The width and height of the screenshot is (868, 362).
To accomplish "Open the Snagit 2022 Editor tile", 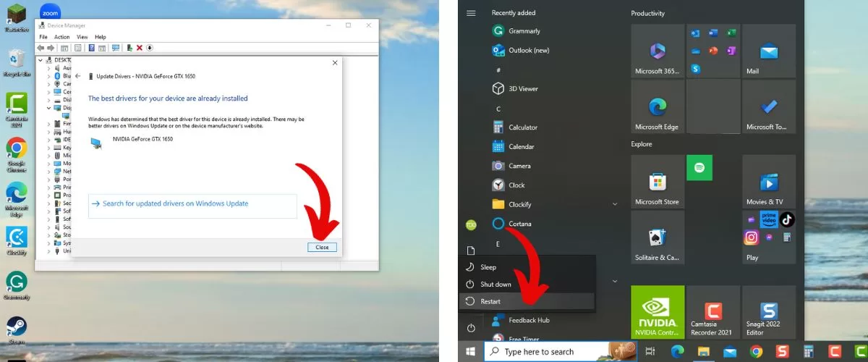I will (769, 312).
